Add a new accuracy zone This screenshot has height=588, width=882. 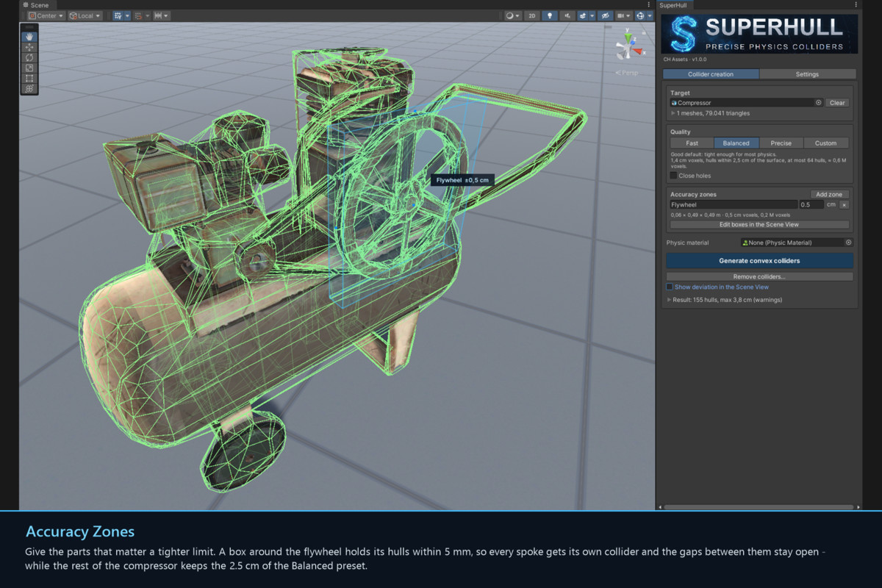(x=829, y=194)
